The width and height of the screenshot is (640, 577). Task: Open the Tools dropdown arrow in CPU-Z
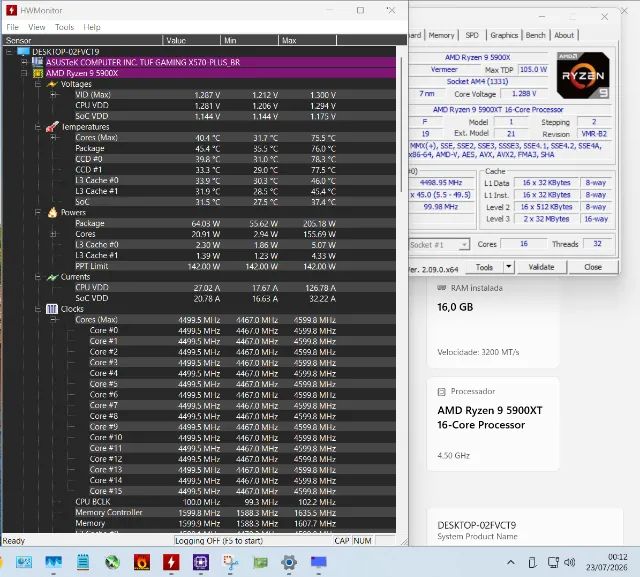tap(509, 267)
